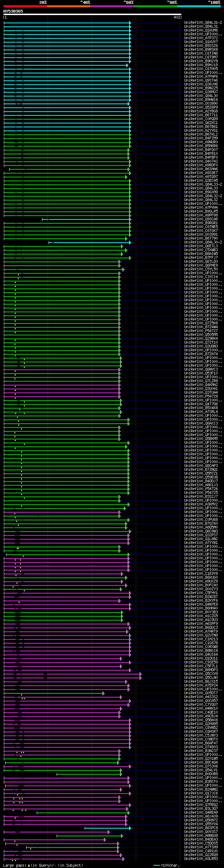Select the UniRef100_Q05DT7 label
The height and width of the screenshot is (868, 224).
(x=201, y=693)
